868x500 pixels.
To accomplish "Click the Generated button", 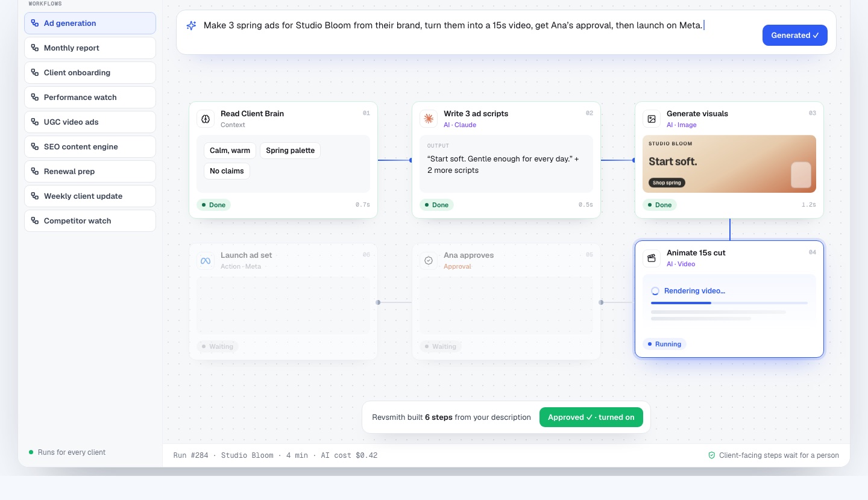I will coord(794,35).
